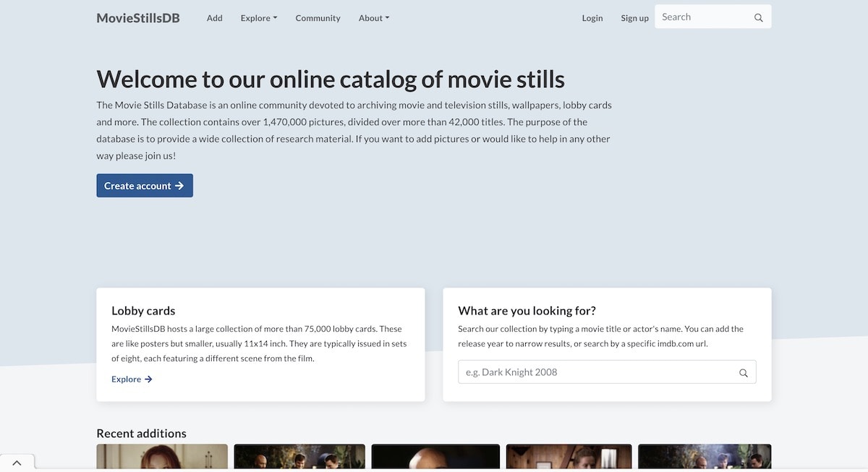Click the scroll-to-top chevron at bottom left
The height and width of the screenshot is (472, 868).
(17, 462)
